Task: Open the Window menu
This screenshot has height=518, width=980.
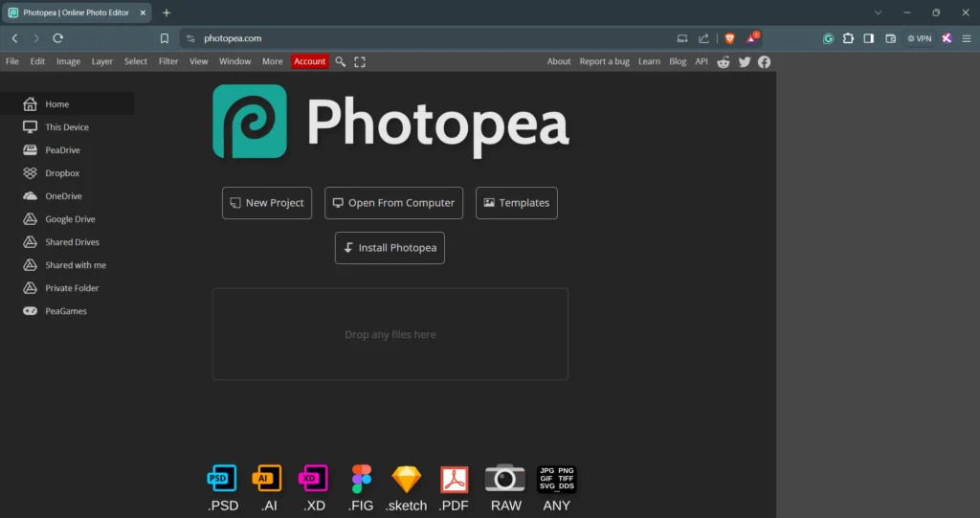Action: (235, 61)
